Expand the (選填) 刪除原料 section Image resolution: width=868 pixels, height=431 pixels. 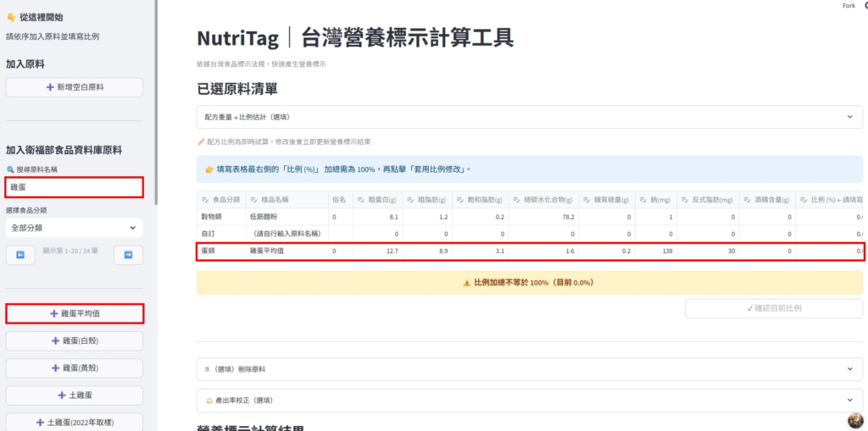point(529,369)
